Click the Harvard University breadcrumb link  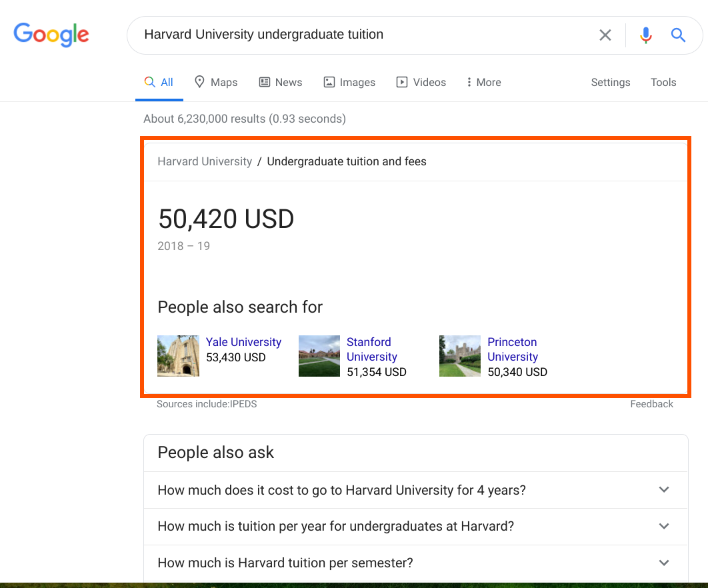coord(205,161)
